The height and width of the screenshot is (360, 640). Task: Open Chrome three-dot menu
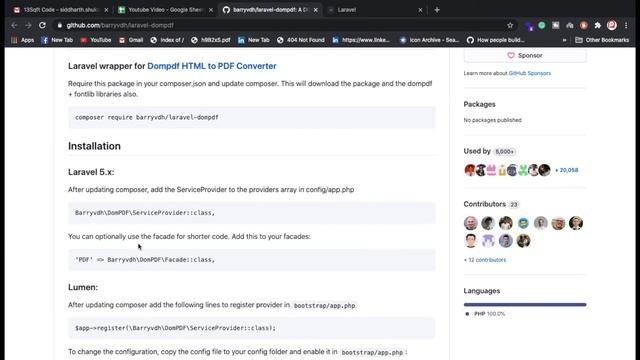(x=626, y=25)
